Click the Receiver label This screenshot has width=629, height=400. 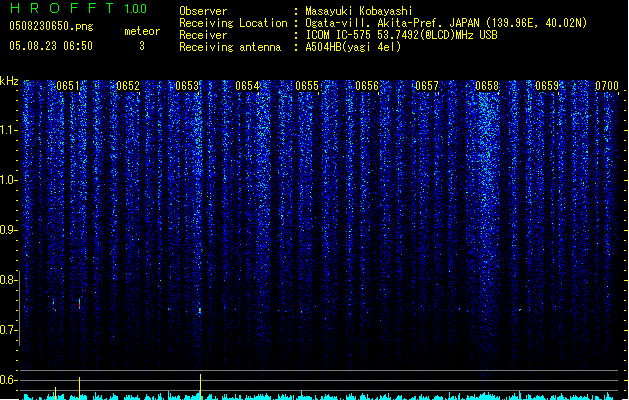click(x=203, y=35)
